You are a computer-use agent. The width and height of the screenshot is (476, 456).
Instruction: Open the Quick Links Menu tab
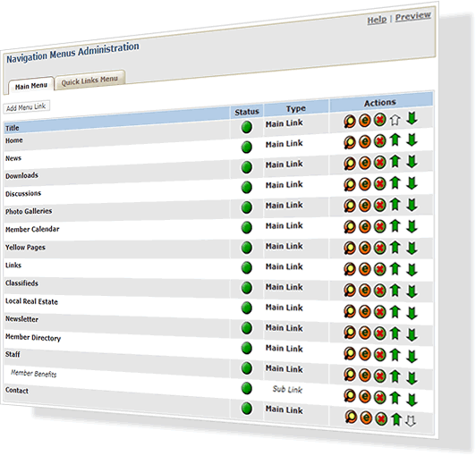[x=89, y=80]
